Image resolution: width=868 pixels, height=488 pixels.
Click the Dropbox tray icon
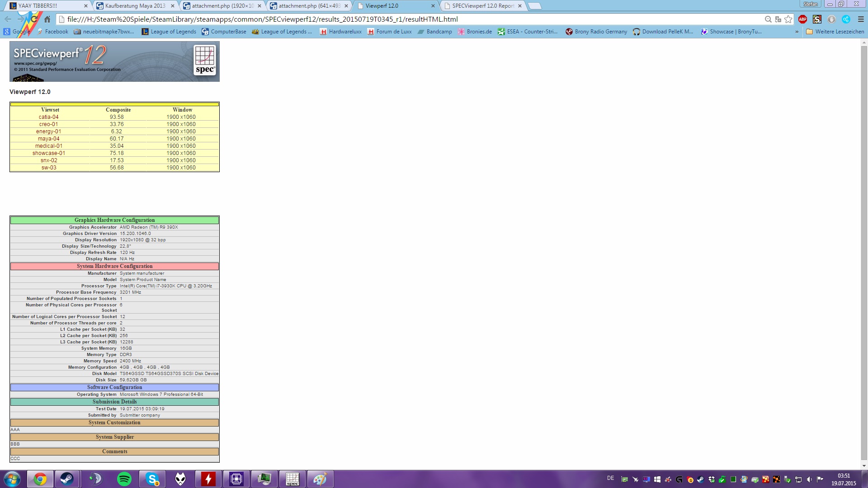click(x=712, y=479)
